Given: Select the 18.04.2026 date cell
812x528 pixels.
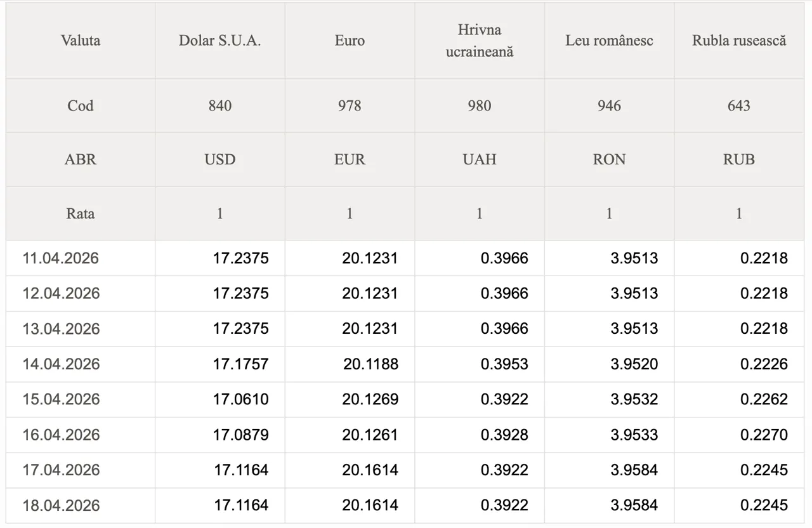Looking at the screenshot, I should (62, 506).
